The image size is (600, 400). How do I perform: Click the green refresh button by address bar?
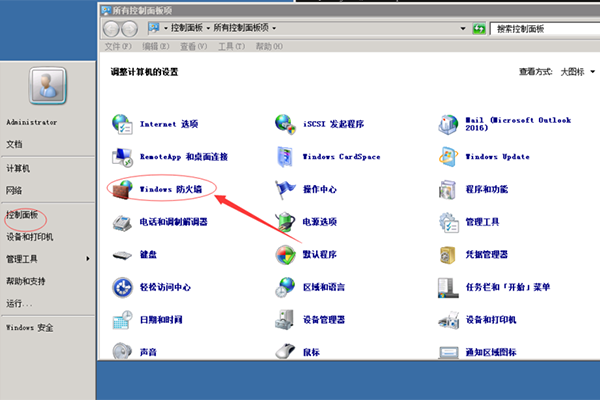click(479, 29)
